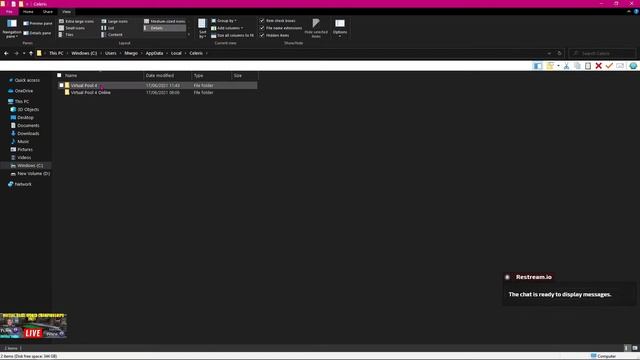Click Celeris in the address bar path
Image resolution: width=640 pixels, height=360 pixels.
(196, 53)
